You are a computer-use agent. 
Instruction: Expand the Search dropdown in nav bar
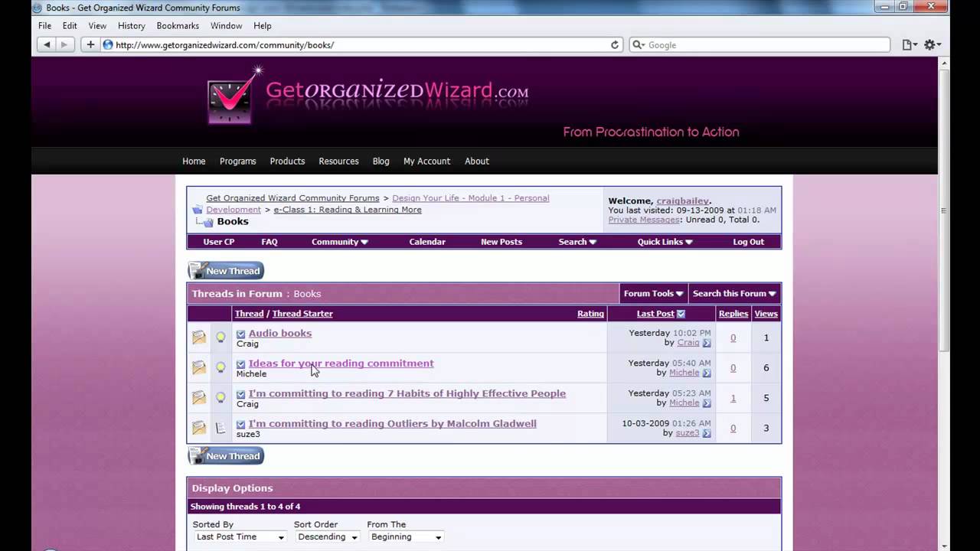(x=577, y=242)
